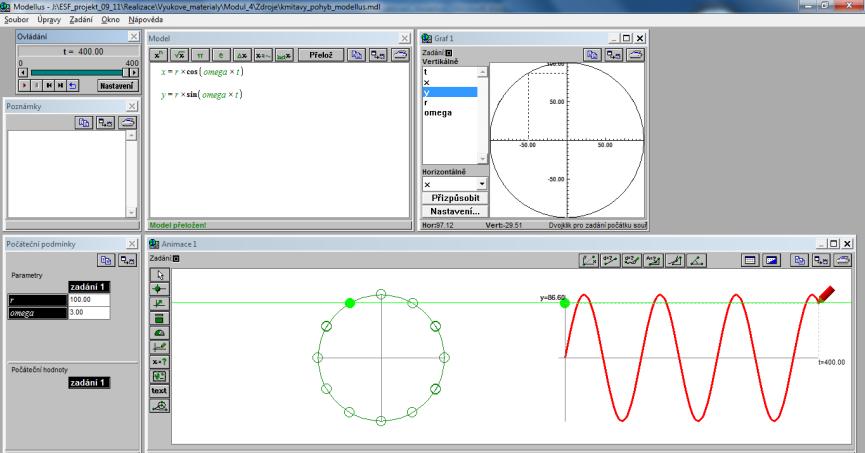865x453 pixels.
Task: Edit the r parameter value 100.00
Action: tap(89, 300)
